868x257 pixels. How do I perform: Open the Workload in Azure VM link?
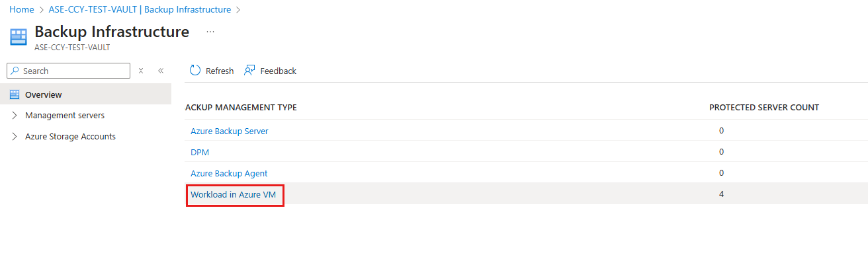tap(233, 194)
